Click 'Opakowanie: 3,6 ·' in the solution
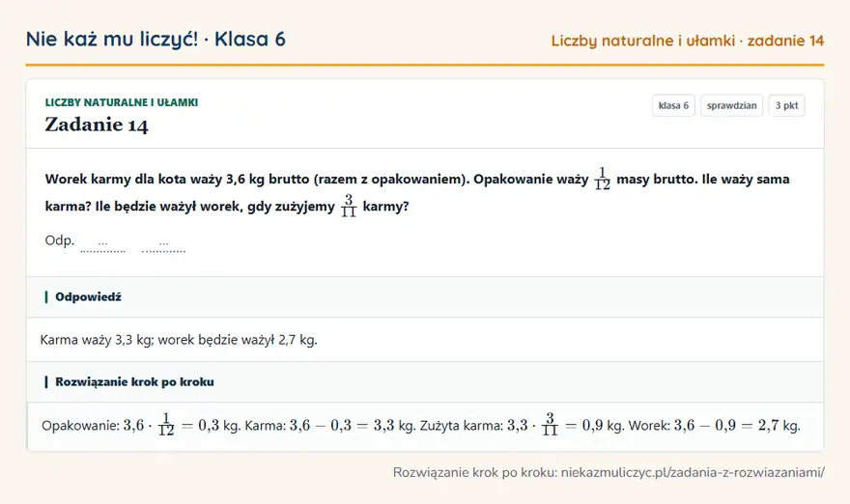Screen dimensions: 850x504 pos(97,426)
